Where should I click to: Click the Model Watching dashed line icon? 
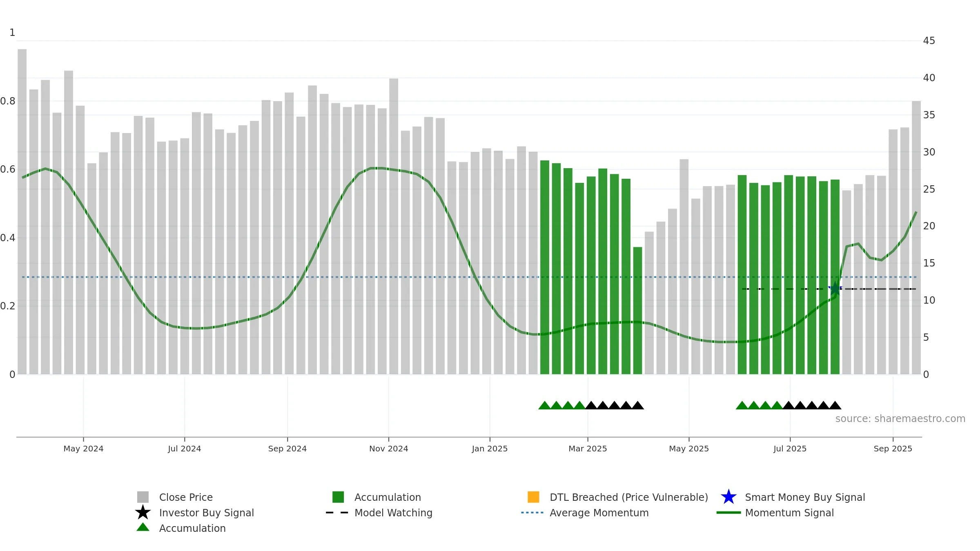point(337,513)
